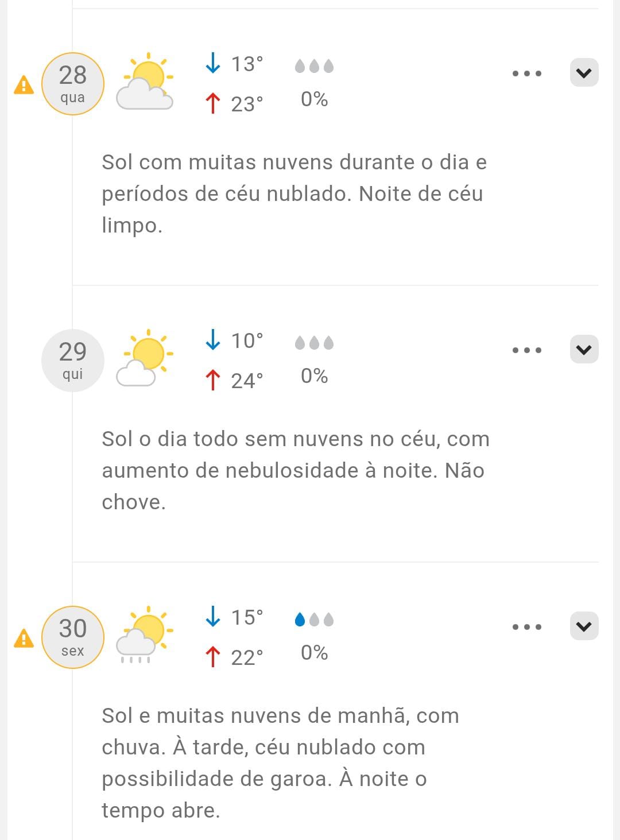Expand the forecast details for day 28
The width and height of the screenshot is (620, 840).
584,73
